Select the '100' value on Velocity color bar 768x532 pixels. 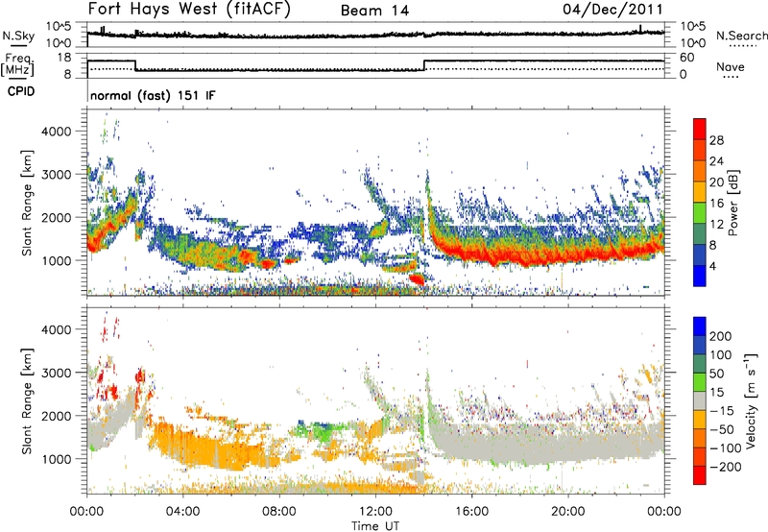(x=721, y=355)
